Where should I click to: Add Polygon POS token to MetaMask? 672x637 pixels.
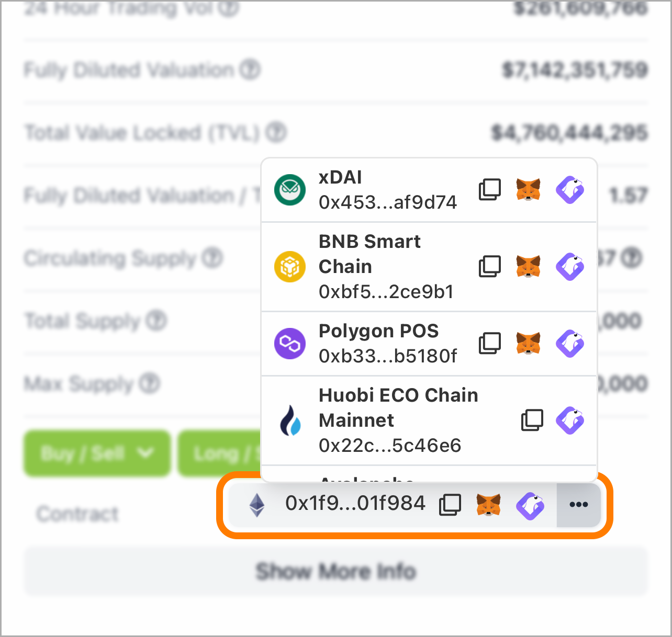pyautogui.click(x=528, y=344)
